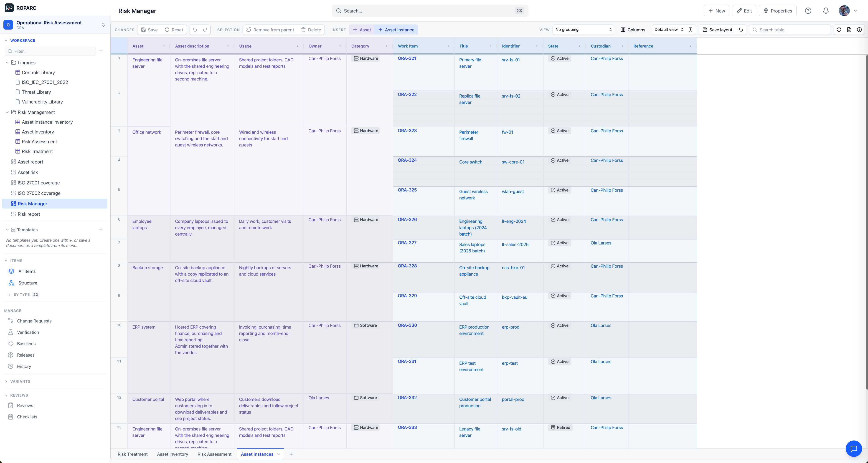Open work item ORA-327
The height and width of the screenshot is (463, 868).
coord(407,243)
